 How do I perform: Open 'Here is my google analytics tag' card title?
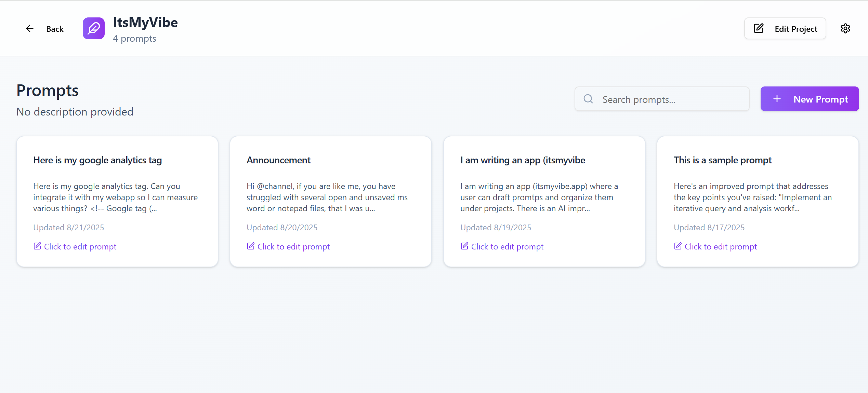(x=97, y=160)
